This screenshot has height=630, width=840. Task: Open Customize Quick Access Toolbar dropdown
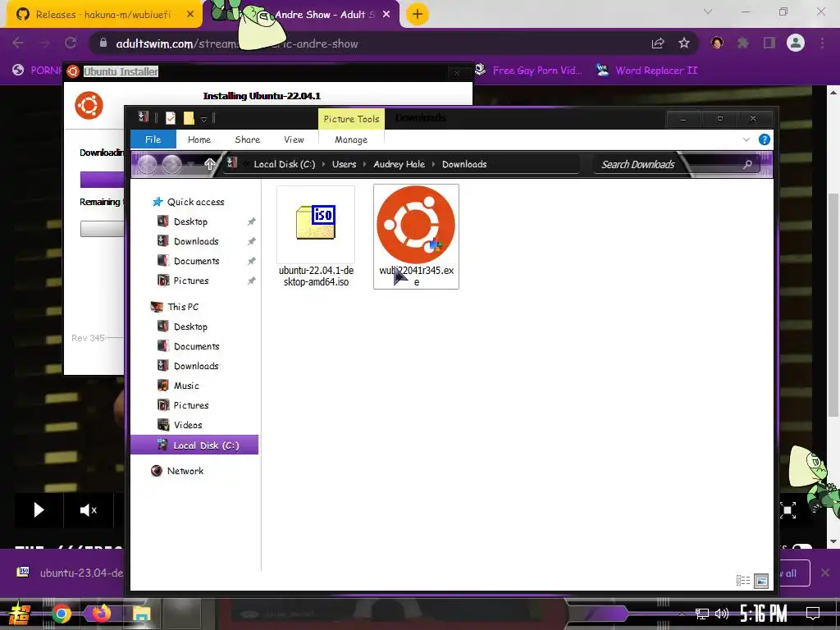[203, 119]
